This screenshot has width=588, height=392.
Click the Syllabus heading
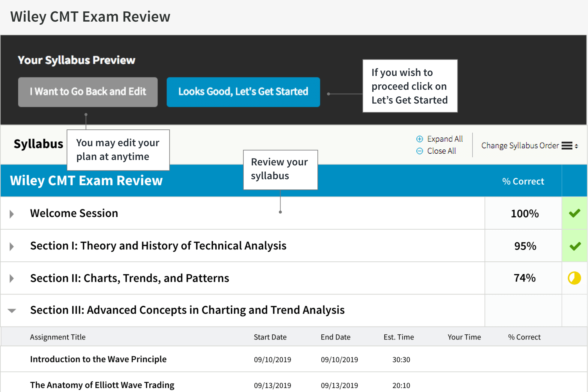tap(38, 144)
